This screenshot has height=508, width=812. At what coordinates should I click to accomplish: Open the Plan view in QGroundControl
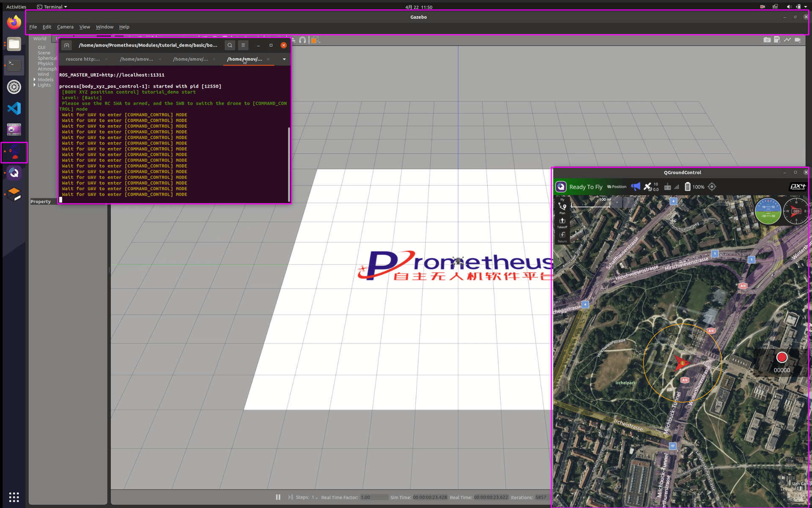[562, 208]
